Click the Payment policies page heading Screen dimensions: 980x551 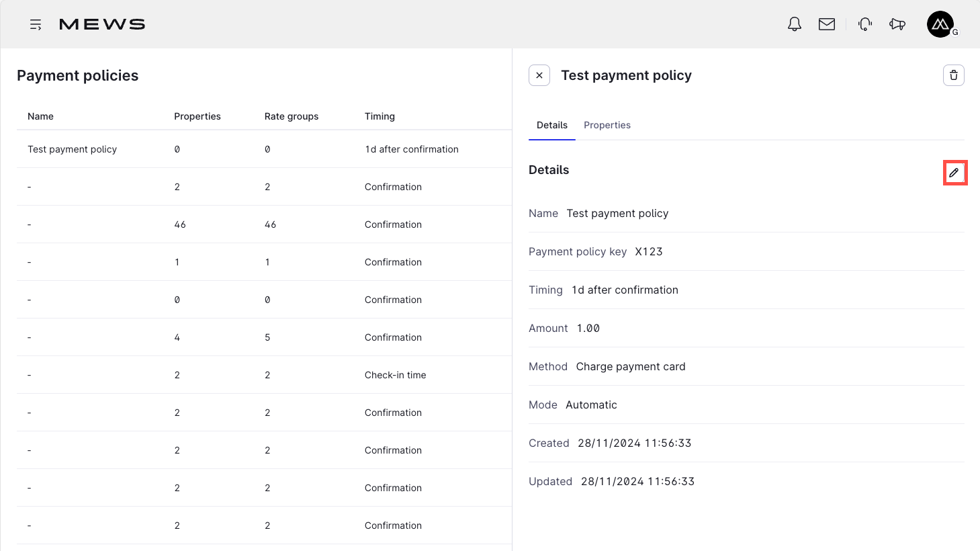coord(78,75)
